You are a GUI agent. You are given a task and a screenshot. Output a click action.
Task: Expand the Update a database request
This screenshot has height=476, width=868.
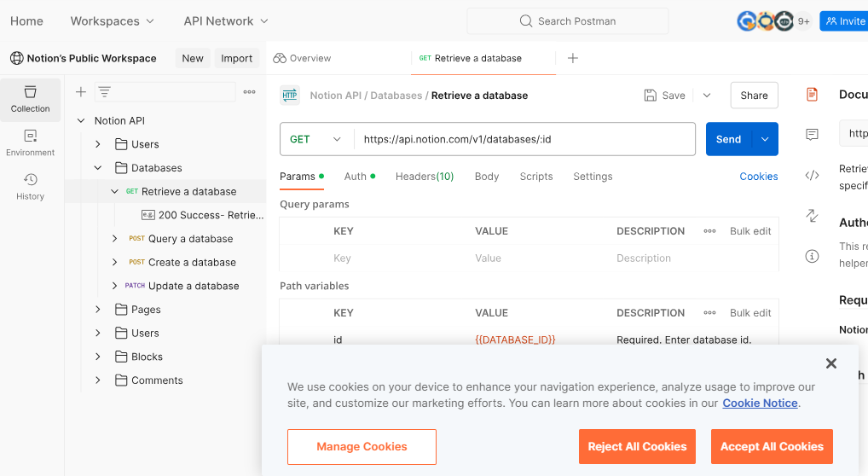114,286
